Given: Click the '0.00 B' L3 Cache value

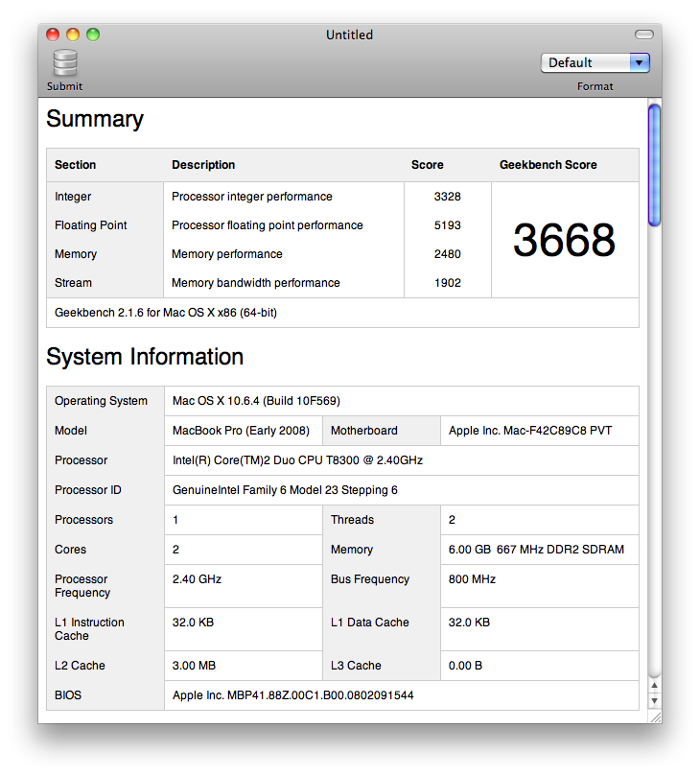Looking at the screenshot, I should click(x=465, y=666).
